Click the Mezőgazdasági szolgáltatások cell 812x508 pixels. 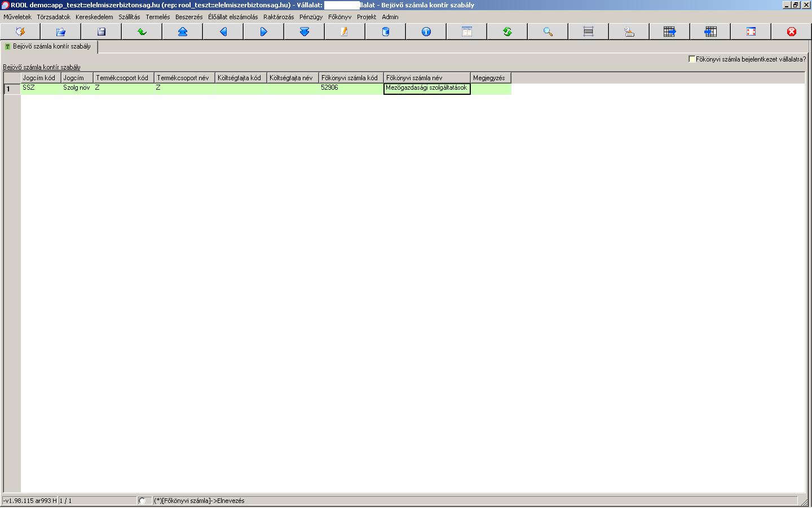[x=426, y=88]
